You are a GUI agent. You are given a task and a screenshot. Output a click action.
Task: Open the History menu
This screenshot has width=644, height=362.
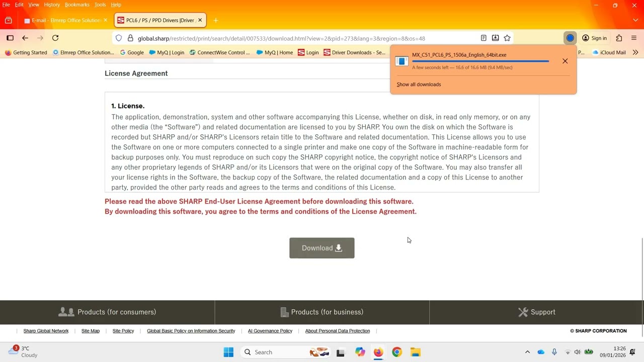pos(52,5)
